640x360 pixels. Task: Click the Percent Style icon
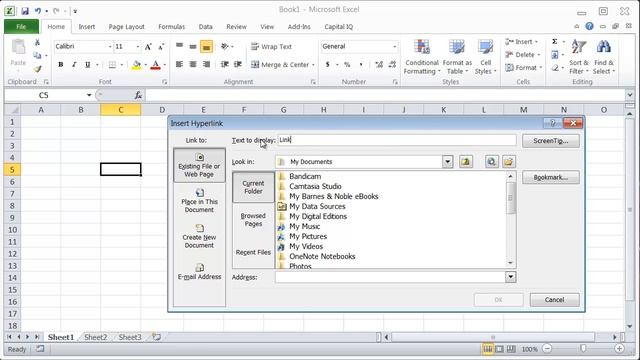pos(347,64)
